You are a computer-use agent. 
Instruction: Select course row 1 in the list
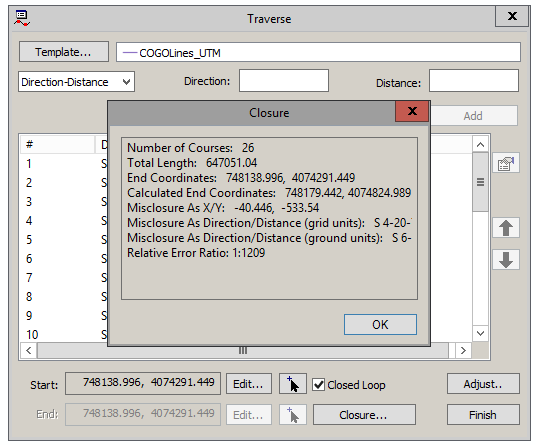point(64,164)
